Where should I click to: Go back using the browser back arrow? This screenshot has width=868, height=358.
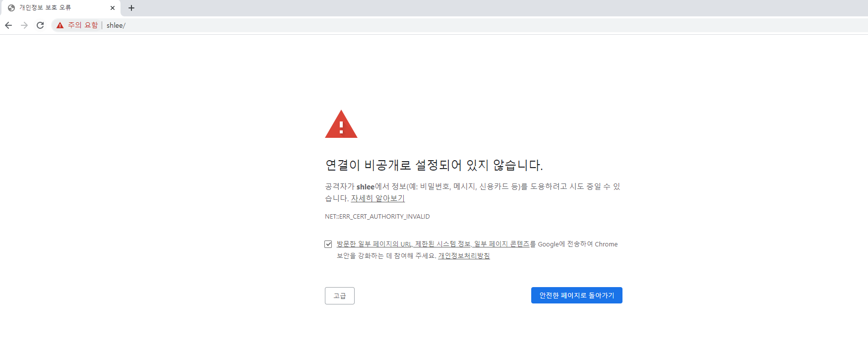(x=8, y=25)
